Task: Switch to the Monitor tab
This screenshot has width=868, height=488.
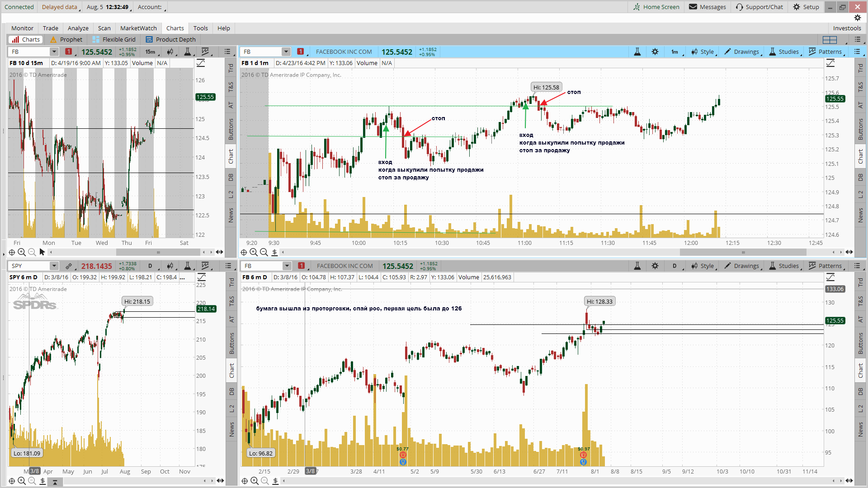Action: pyautogui.click(x=22, y=28)
